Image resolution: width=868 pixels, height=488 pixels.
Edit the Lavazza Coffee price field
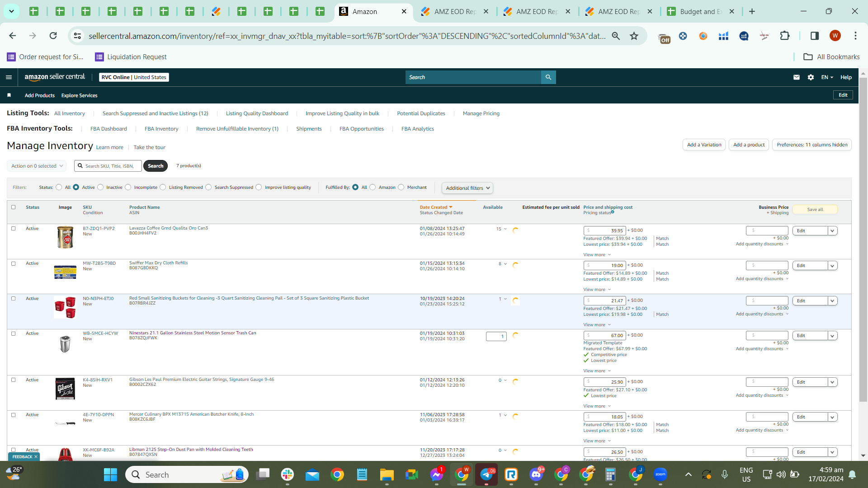604,231
